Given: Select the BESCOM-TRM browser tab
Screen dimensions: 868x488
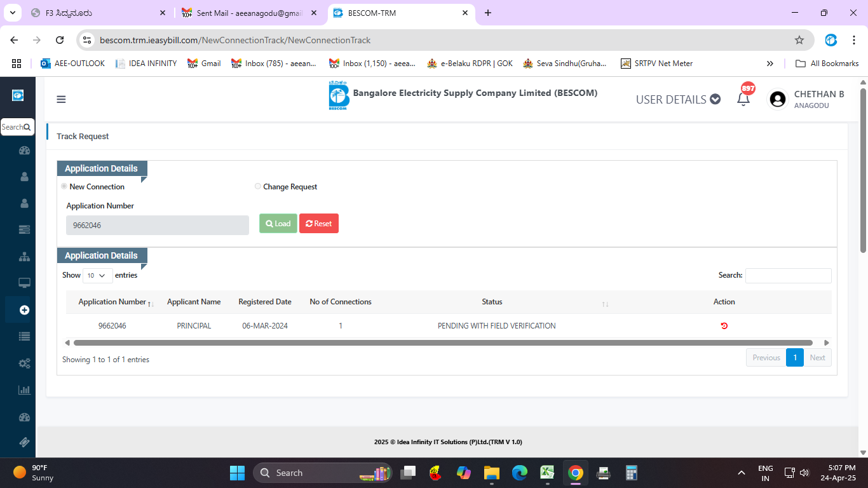Looking at the screenshot, I should [402, 13].
